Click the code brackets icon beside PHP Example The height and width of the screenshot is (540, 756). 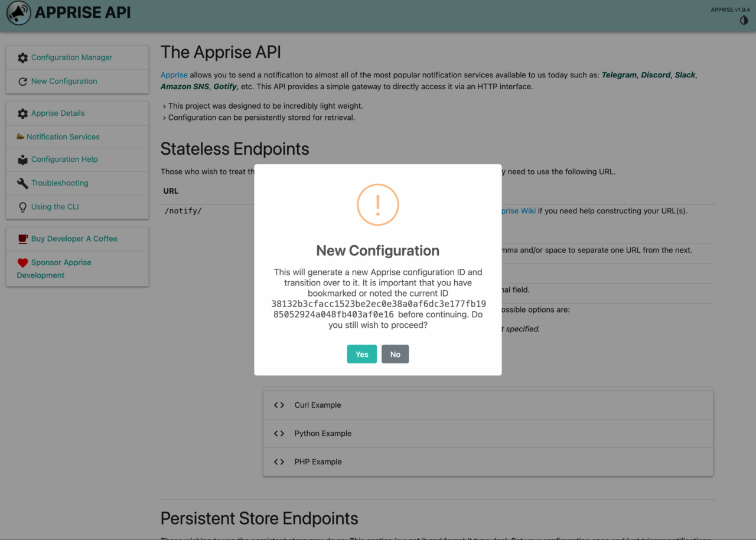coord(279,462)
